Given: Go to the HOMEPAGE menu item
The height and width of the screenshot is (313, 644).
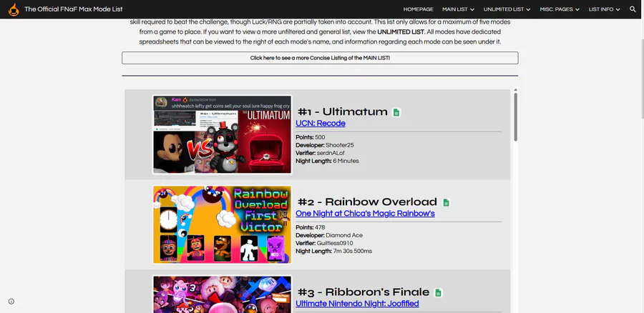Looking at the screenshot, I should tap(418, 9).
